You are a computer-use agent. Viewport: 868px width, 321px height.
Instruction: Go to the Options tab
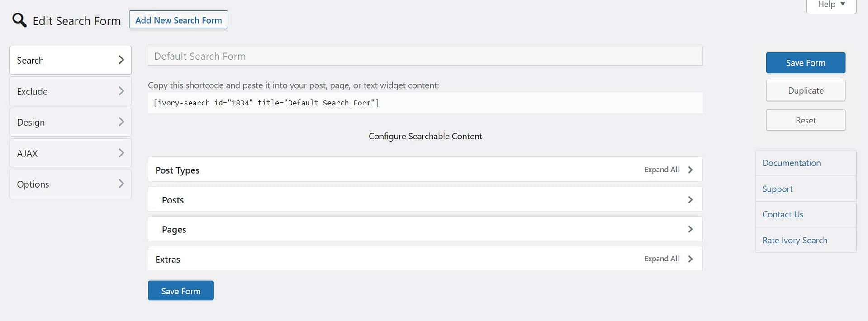coord(71,184)
